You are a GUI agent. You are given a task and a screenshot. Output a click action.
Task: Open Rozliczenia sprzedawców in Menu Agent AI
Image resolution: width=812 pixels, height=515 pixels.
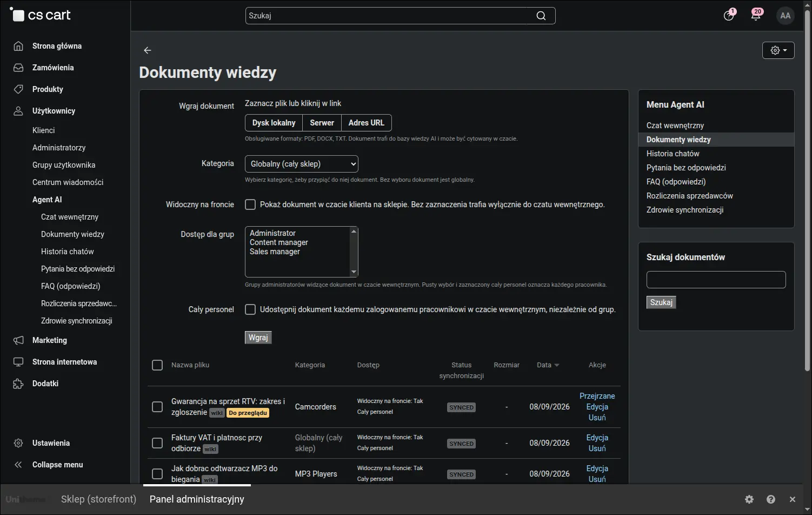[x=690, y=196]
